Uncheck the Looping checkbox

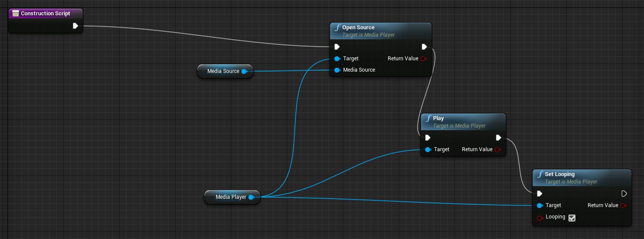[x=572, y=218]
